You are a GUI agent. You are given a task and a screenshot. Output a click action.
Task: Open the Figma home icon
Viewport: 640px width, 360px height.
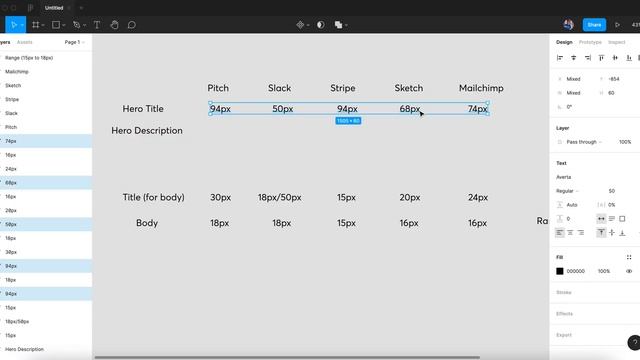click(x=30, y=8)
